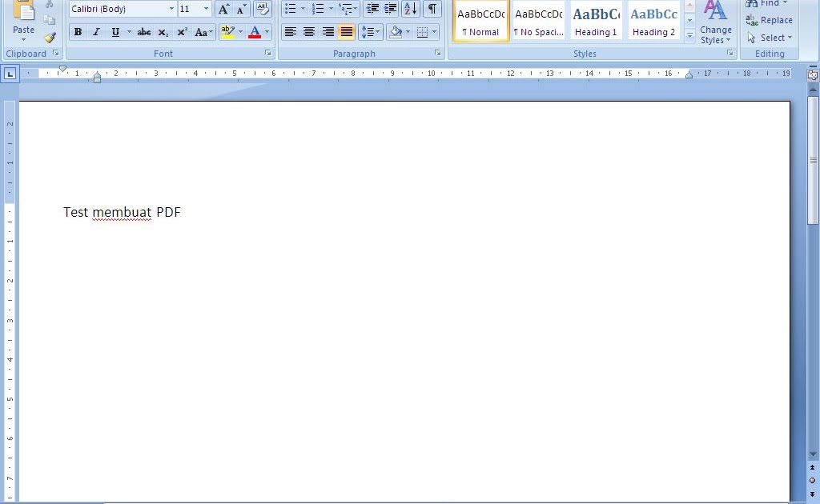This screenshot has height=504, width=820.
Task: Click the left indent marker on ruler
Action: (97, 79)
